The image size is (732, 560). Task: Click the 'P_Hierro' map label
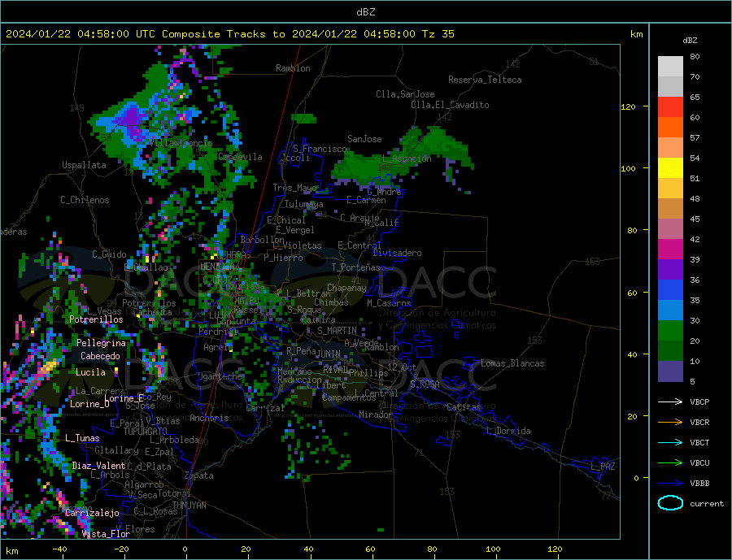283,258
